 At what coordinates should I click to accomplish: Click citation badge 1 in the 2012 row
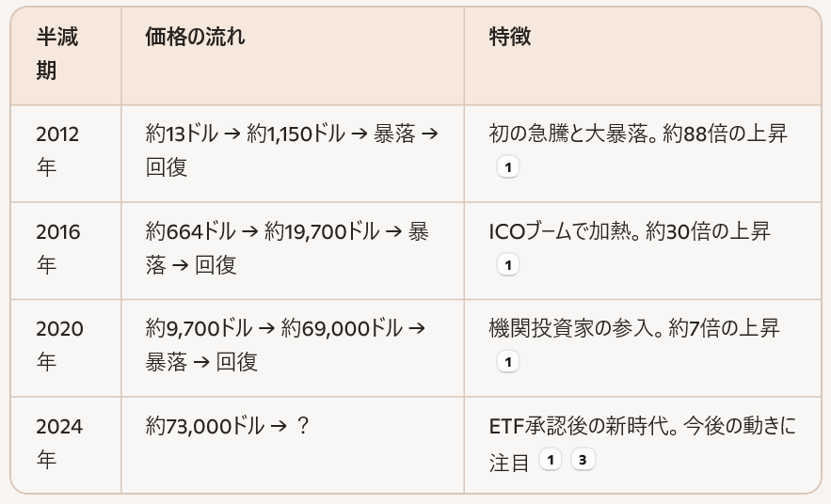coord(507,168)
